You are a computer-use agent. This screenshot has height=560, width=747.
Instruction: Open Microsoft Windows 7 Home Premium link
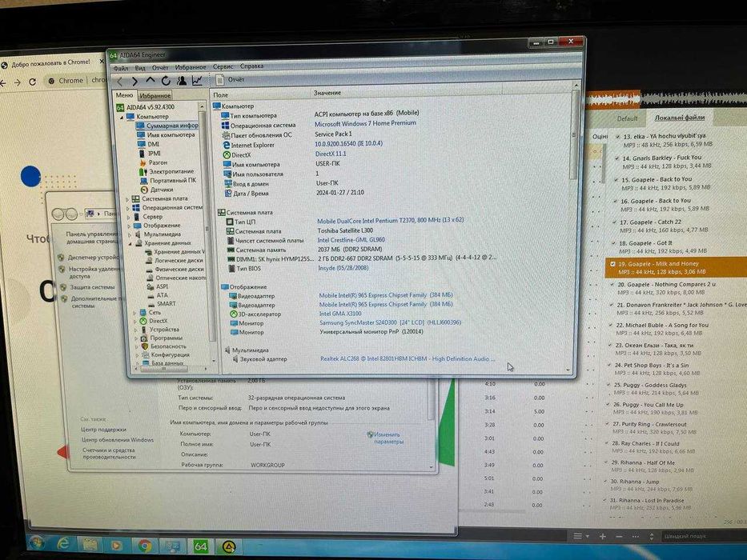pos(365,123)
